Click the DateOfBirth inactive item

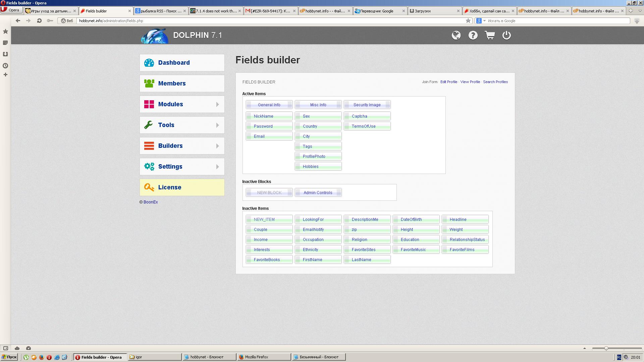click(x=411, y=220)
